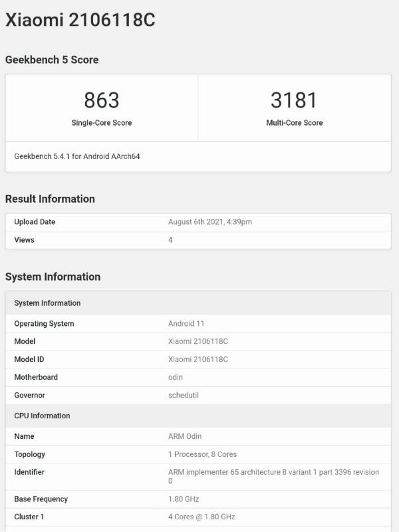
Task: Click the page title Xiaomi 2106118C
Action: coord(80,20)
